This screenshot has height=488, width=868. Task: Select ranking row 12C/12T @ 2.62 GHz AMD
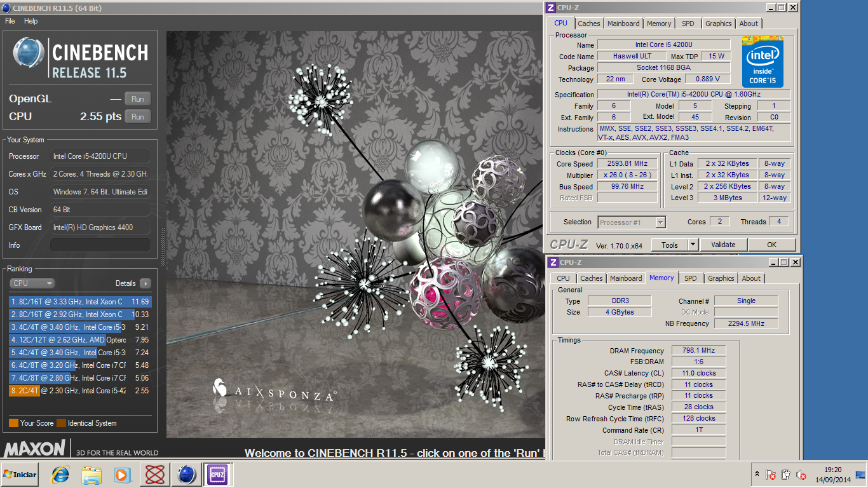[80, 340]
